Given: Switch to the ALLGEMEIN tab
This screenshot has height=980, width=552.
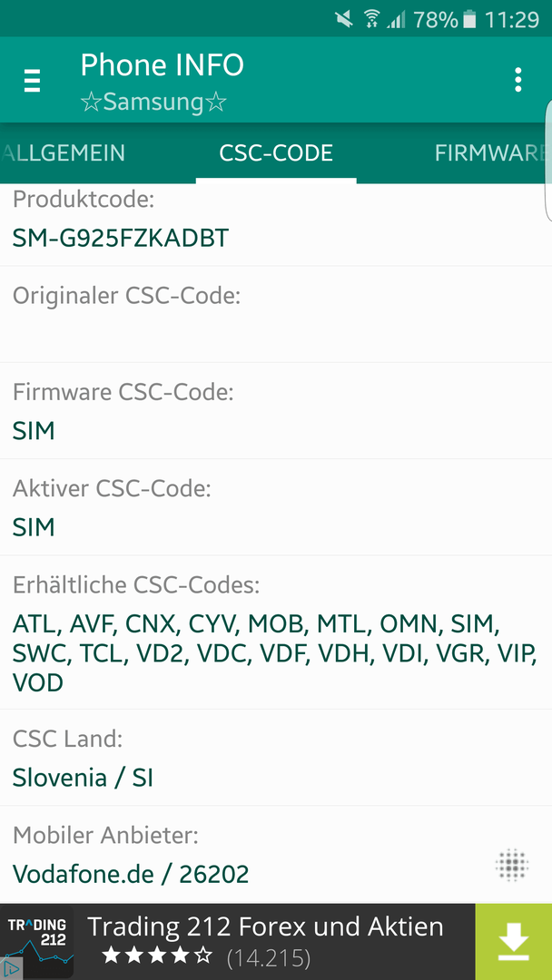Looking at the screenshot, I should tap(63, 152).
